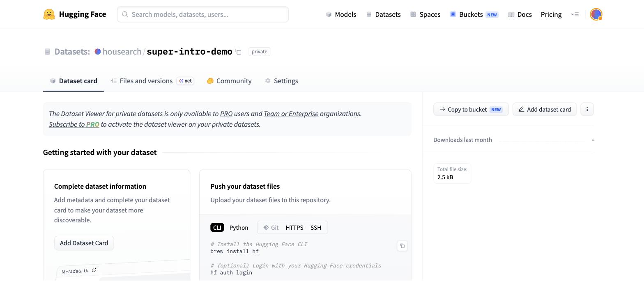This screenshot has height=281, width=644.
Task: Click the Add Dataset Card button
Action: (x=84, y=243)
